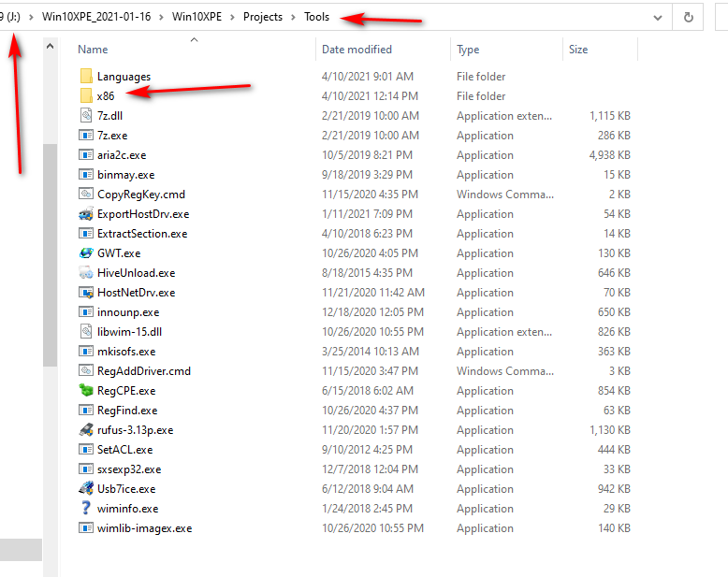Select the SetACL.exe icon

click(x=86, y=449)
